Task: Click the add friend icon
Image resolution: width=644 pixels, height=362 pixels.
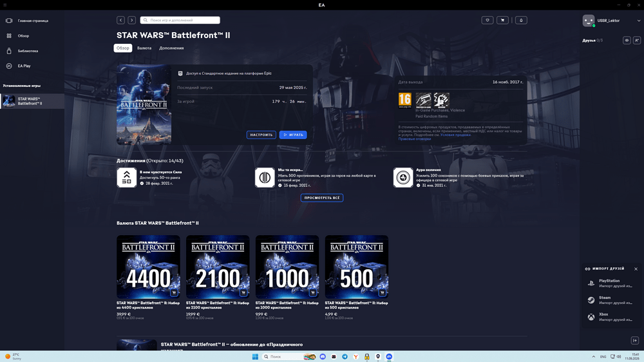Action: [637, 41]
